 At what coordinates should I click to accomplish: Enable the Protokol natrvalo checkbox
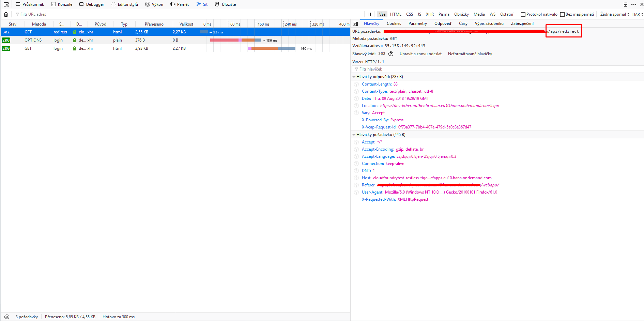pyautogui.click(x=523, y=14)
